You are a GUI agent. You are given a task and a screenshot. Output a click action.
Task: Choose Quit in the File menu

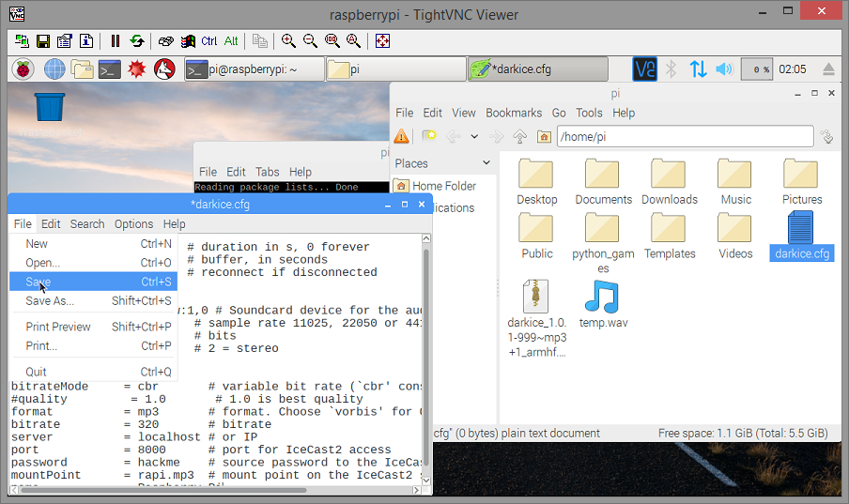pyautogui.click(x=93, y=372)
